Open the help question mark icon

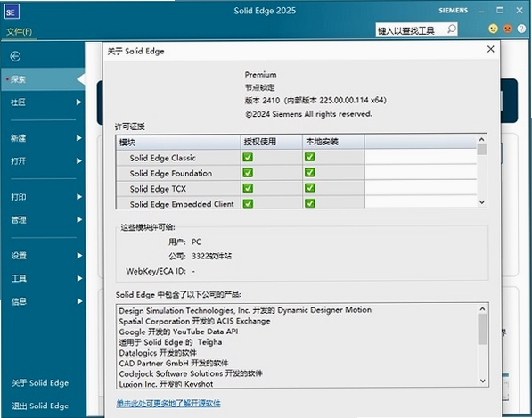[521, 29]
